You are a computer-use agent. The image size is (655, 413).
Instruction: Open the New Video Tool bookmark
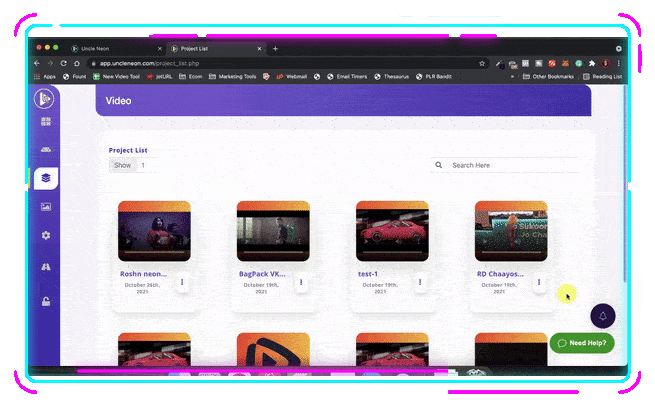click(117, 76)
